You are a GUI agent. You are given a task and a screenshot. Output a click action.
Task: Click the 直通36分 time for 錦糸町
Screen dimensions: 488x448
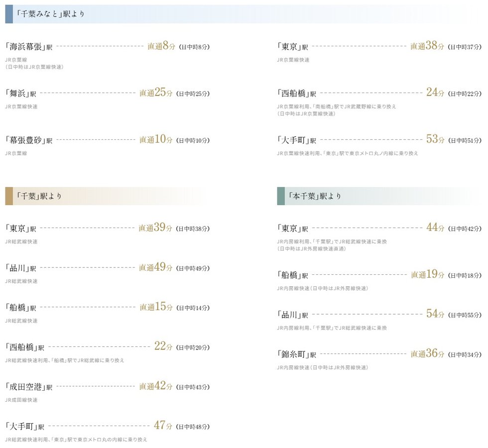427,354
